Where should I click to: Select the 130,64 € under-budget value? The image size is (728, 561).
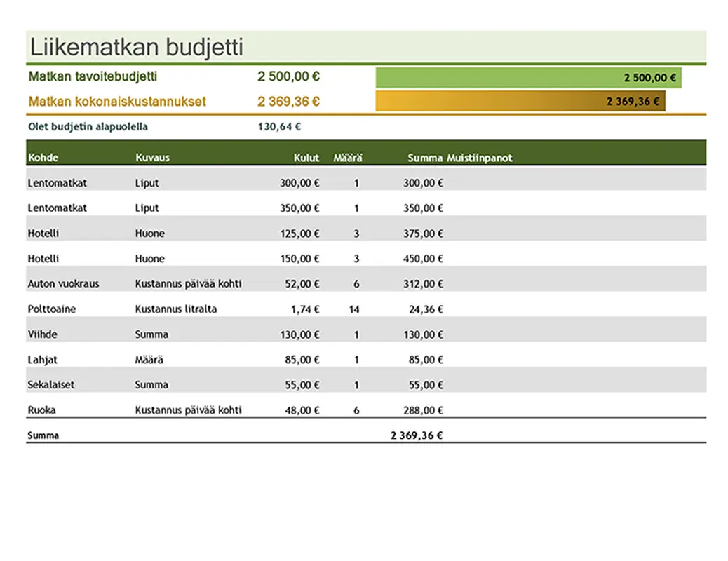[x=279, y=127]
